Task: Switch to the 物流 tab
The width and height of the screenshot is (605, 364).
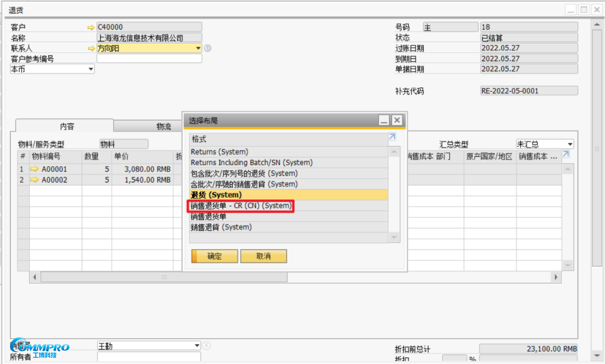Action: pyautogui.click(x=164, y=127)
